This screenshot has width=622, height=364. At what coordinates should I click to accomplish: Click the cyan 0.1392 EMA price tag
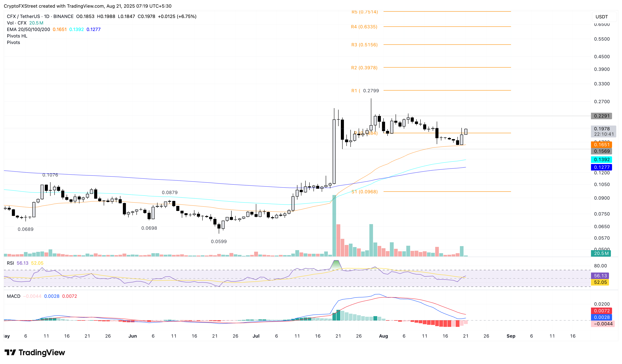601,159
